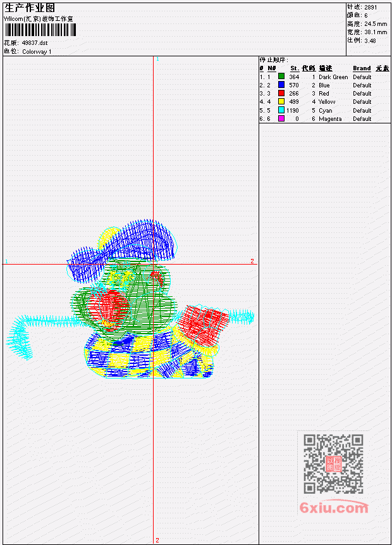Image resolution: width=392 pixels, height=545 pixels.
Task: Click stitch count 499
Action: point(294,102)
